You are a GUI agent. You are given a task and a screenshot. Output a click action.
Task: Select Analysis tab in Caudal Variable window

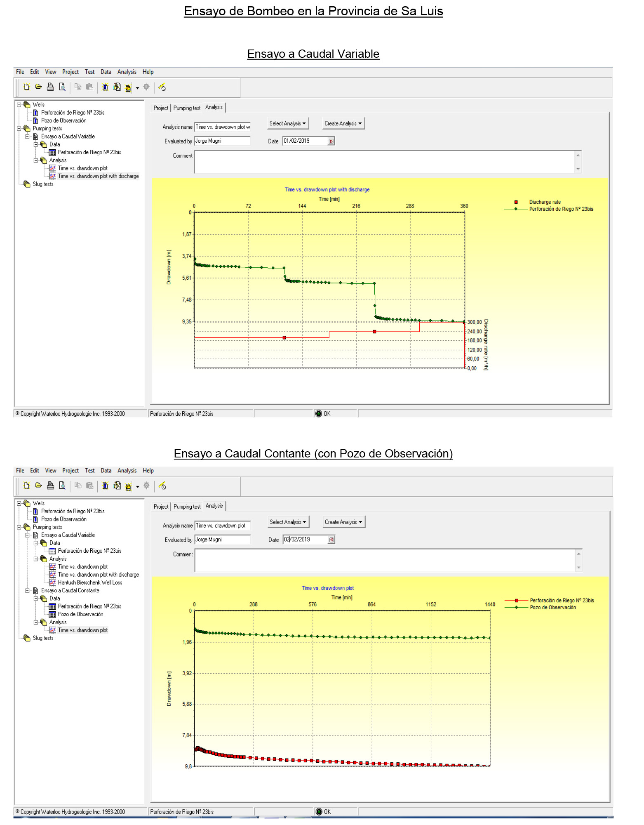(x=214, y=107)
